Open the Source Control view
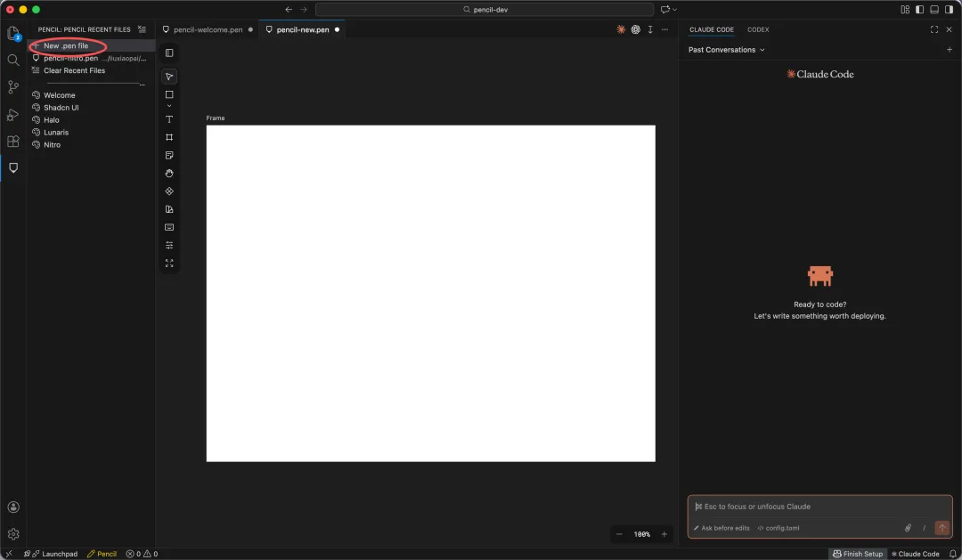The width and height of the screenshot is (962, 560). pyautogui.click(x=12, y=87)
